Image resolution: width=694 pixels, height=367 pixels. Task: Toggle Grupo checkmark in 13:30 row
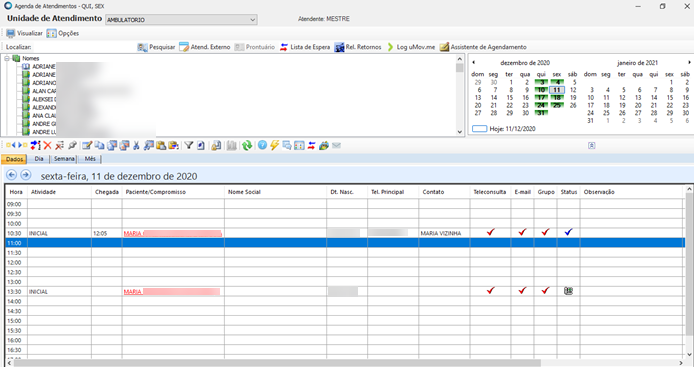(x=545, y=290)
